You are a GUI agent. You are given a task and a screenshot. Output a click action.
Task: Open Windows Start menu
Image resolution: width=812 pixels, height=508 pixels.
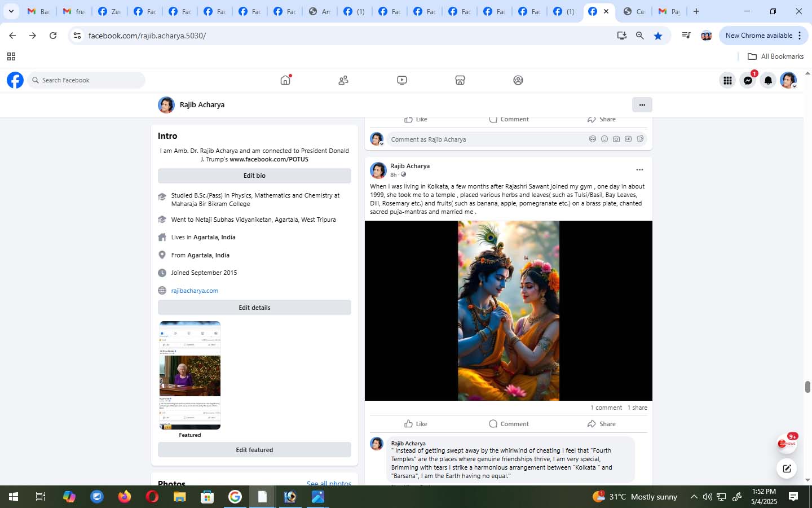(x=13, y=497)
